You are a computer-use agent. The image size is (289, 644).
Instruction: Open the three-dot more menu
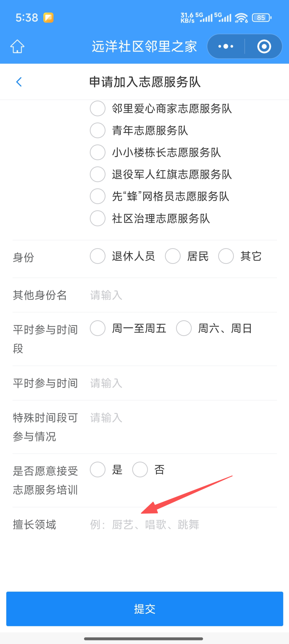point(226,46)
